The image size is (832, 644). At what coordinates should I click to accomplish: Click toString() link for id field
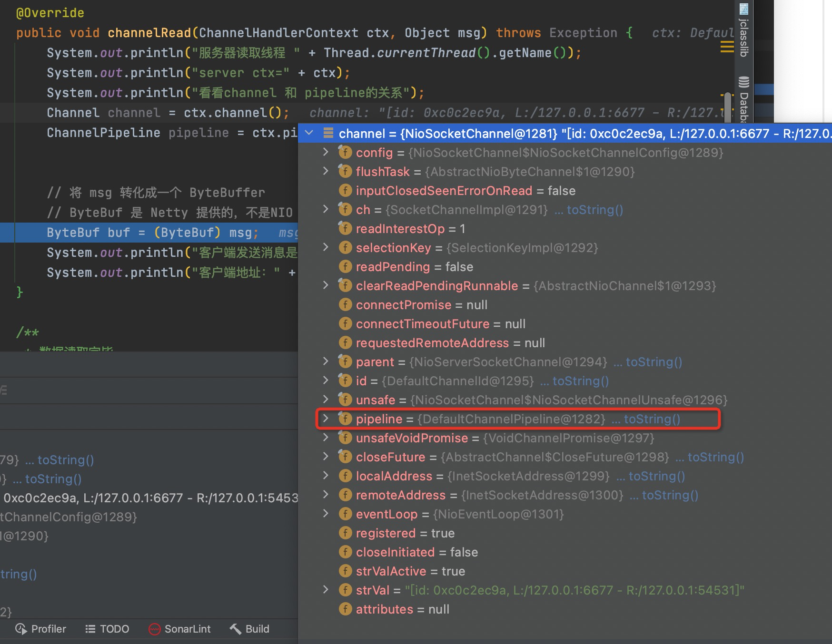pos(580,381)
